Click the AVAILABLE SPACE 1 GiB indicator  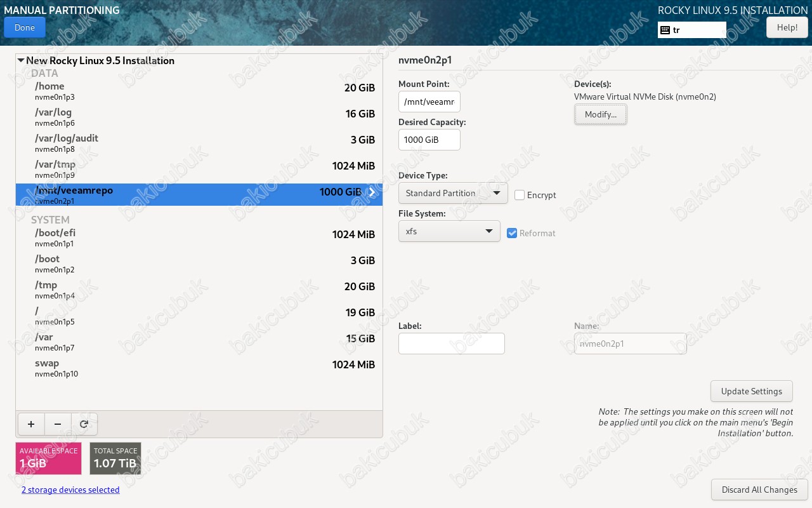coord(49,458)
